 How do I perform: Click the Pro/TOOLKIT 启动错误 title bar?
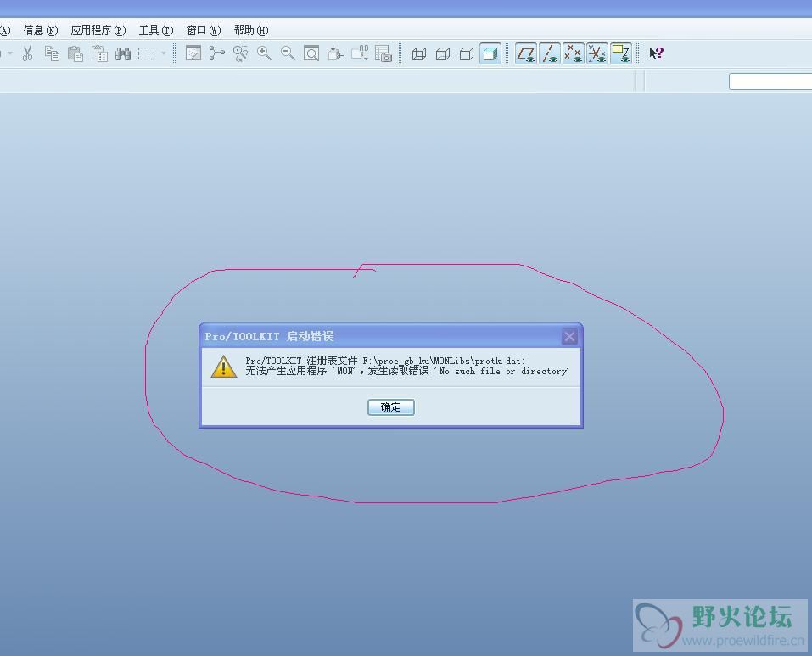(x=391, y=337)
